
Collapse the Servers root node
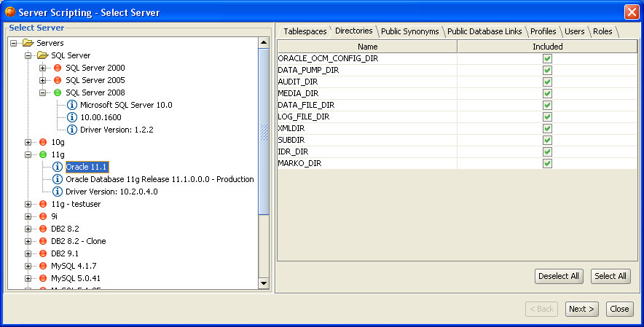[14, 43]
